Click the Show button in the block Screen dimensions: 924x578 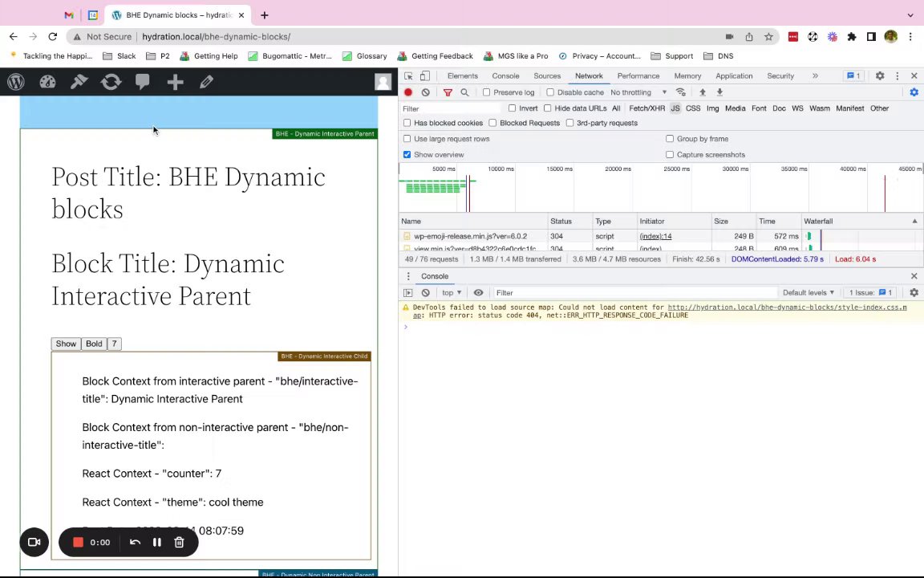pos(66,344)
